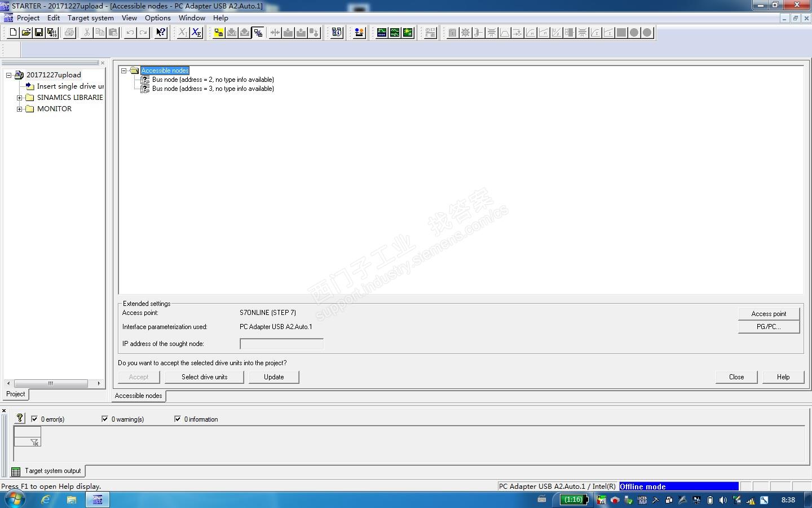Click the Close button in Accessible nodes
Image resolution: width=812 pixels, height=508 pixels.
tap(736, 377)
